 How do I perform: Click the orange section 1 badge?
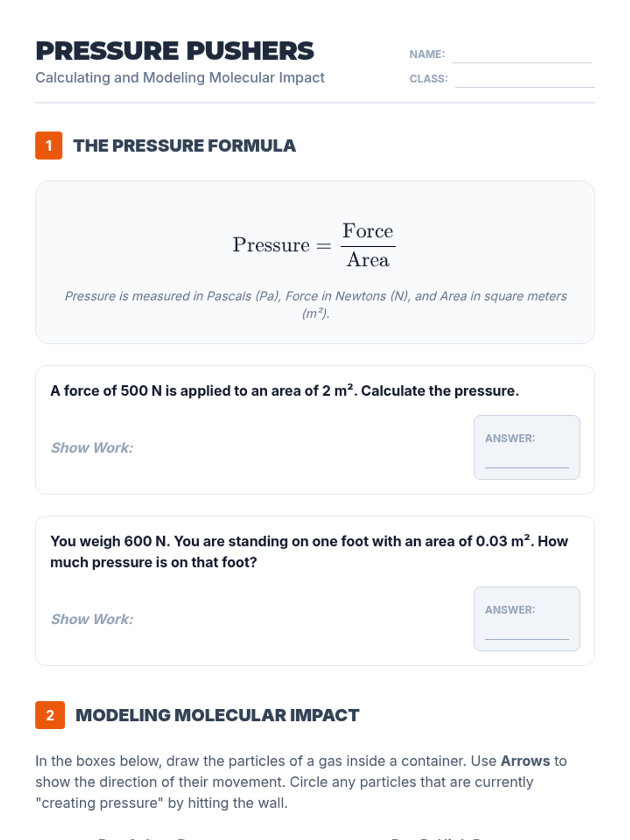click(x=49, y=145)
